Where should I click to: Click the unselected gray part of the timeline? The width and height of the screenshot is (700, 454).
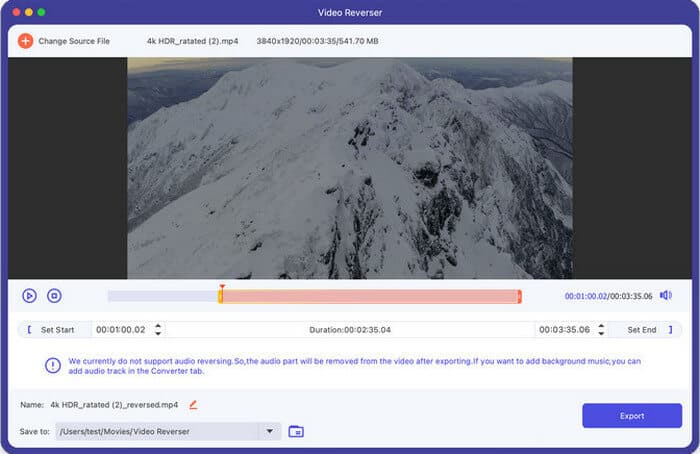pyautogui.click(x=162, y=296)
